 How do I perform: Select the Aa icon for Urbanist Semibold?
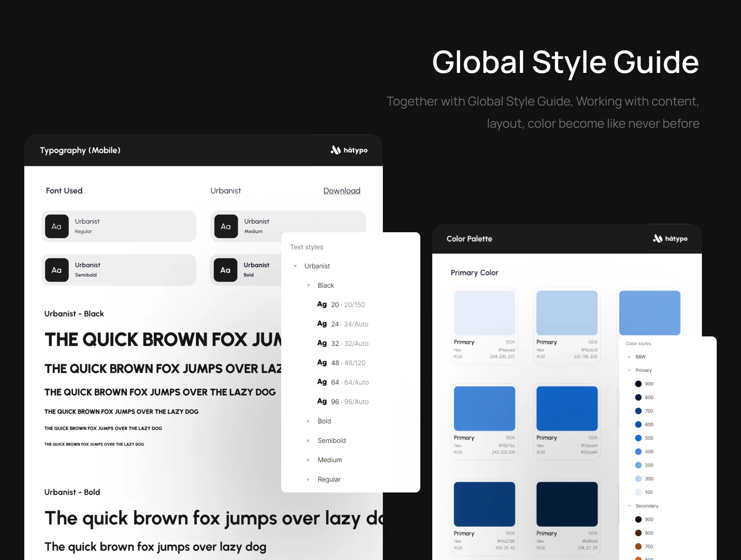click(x=57, y=270)
